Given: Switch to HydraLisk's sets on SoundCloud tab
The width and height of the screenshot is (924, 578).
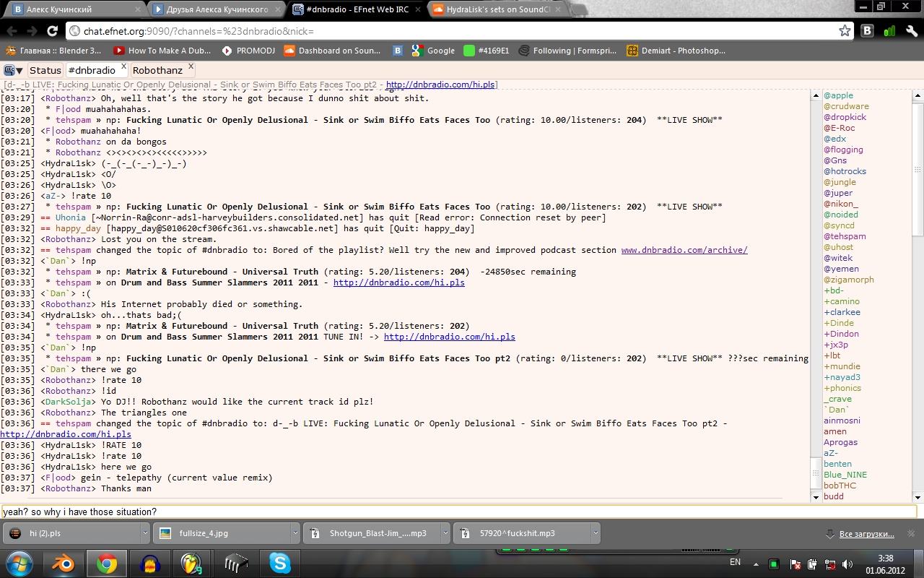Looking at the screenshot, I should (494, 10).
